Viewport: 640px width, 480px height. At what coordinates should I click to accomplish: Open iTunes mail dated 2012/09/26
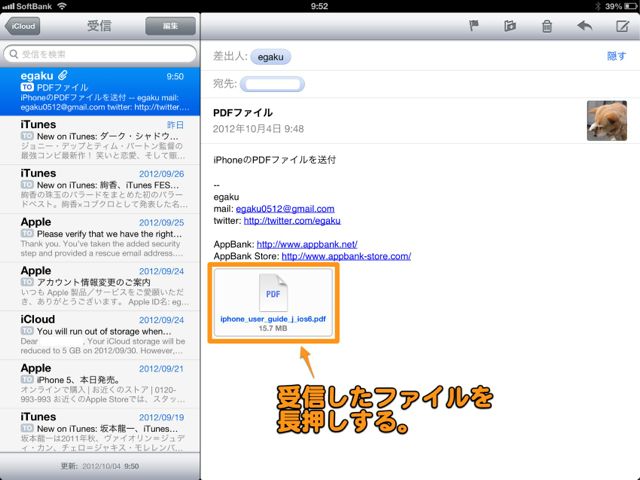(100, 189)
